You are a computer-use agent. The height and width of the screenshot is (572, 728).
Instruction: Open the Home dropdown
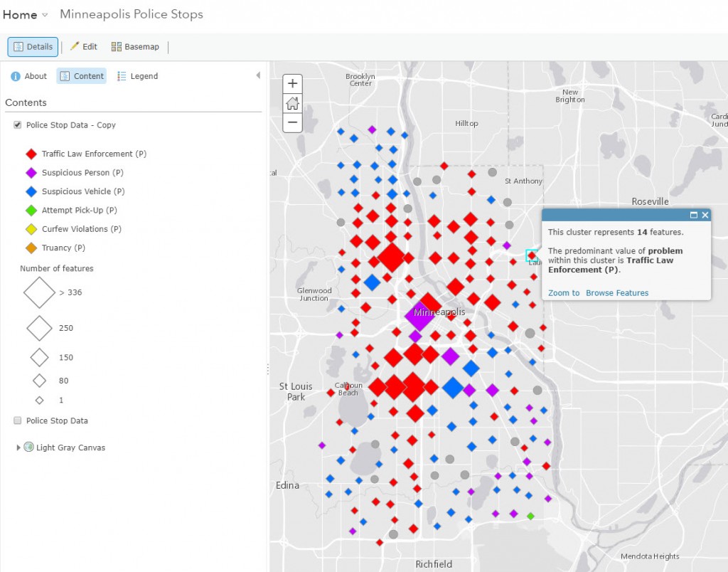point(44,14)
